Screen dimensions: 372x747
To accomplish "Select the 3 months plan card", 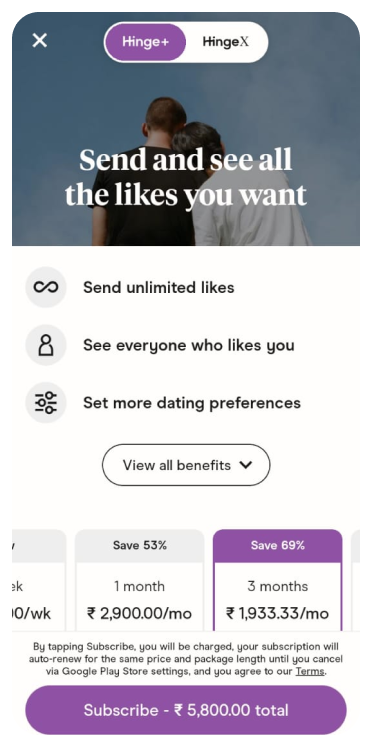I will coord(278,580).
